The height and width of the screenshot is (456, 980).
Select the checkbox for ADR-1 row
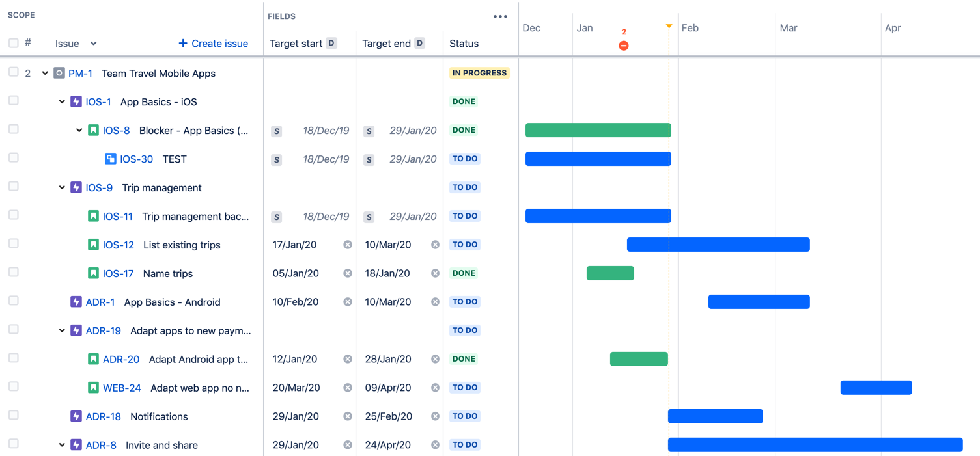tap(13, 301)
